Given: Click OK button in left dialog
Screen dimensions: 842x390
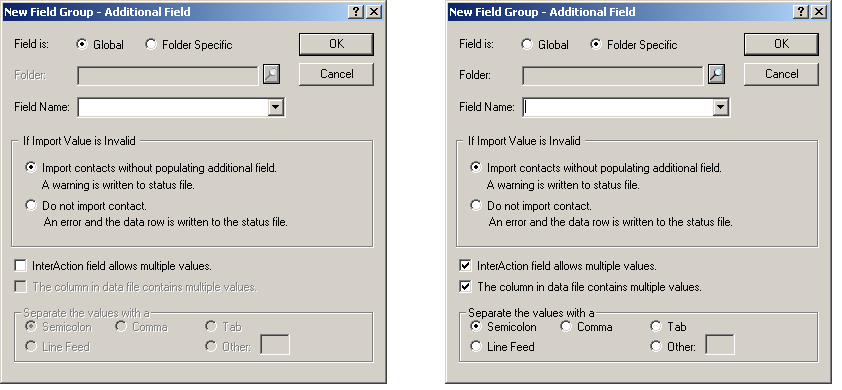Looking at the screenshot, I should (336, 45).
